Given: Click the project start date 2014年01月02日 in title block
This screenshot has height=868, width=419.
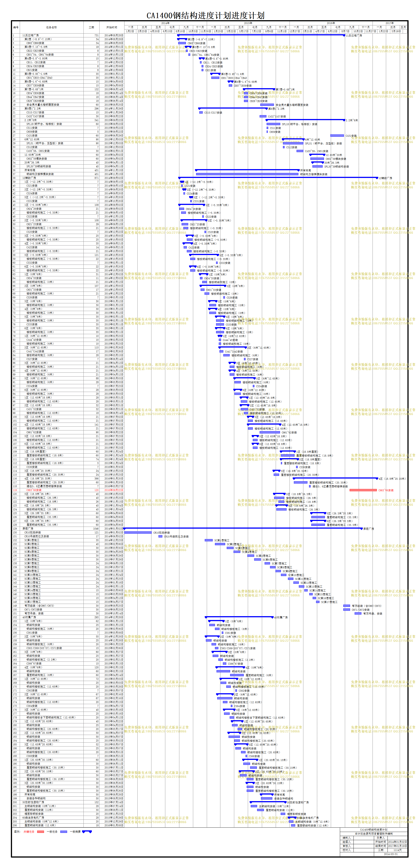Looking at the screenshot, I should click(x=397, y=842).
